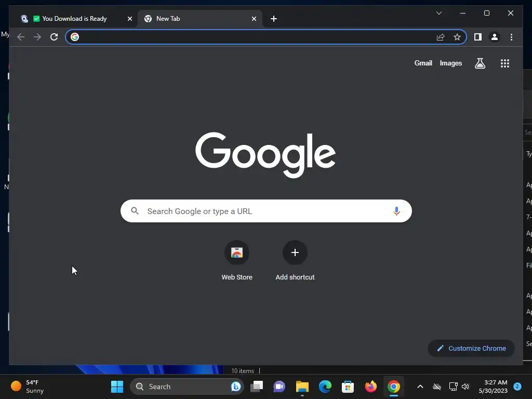
Task: Open Gmail link
Action: (423, 63)
